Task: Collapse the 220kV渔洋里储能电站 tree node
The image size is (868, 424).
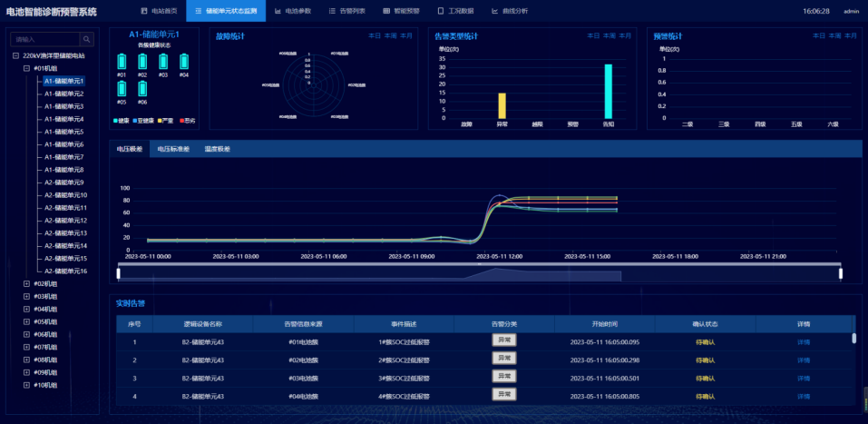Action: point(16,56)
